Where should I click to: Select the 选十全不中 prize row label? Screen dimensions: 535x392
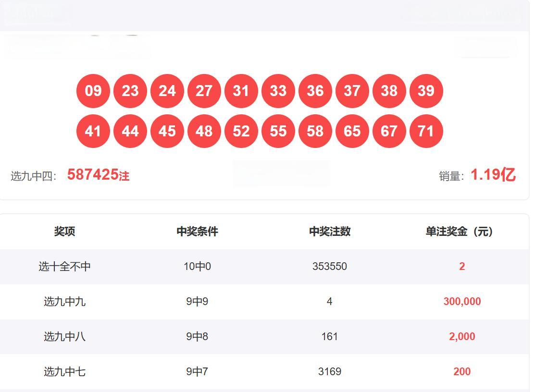[64, 267]
